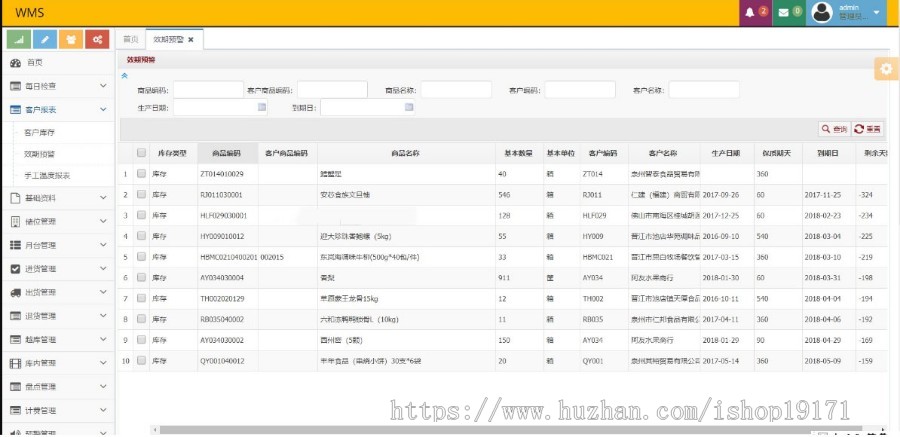Sort by the 到期日 column header
900x437 pixels.
[829, 153]
